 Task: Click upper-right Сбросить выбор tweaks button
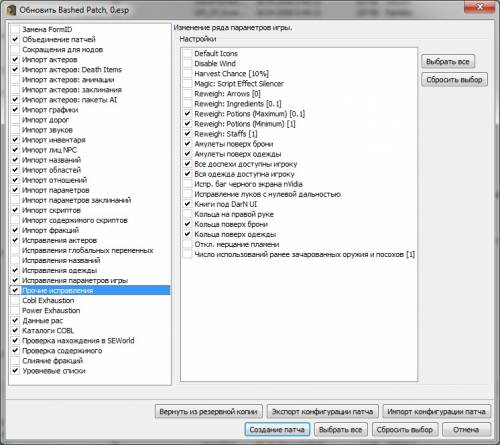454,80
